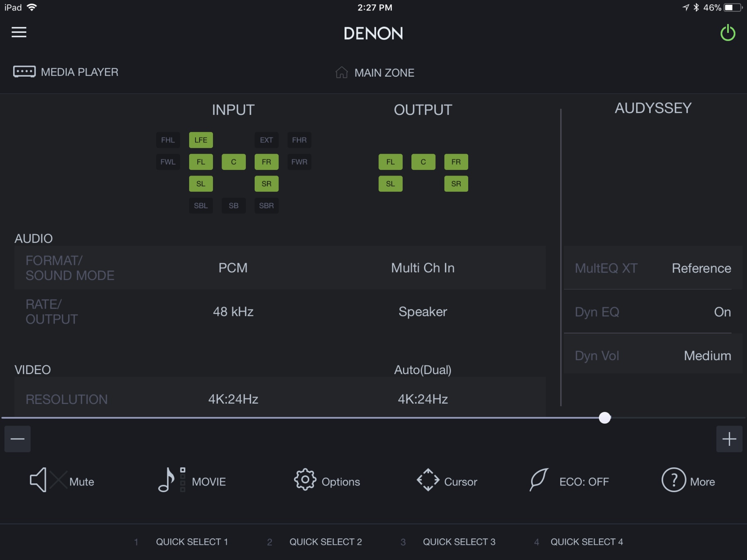The width and height of the screenshot is (747, 560).
Task: Tap the ECO leaf icon
Action: click(x=539, y=480)
